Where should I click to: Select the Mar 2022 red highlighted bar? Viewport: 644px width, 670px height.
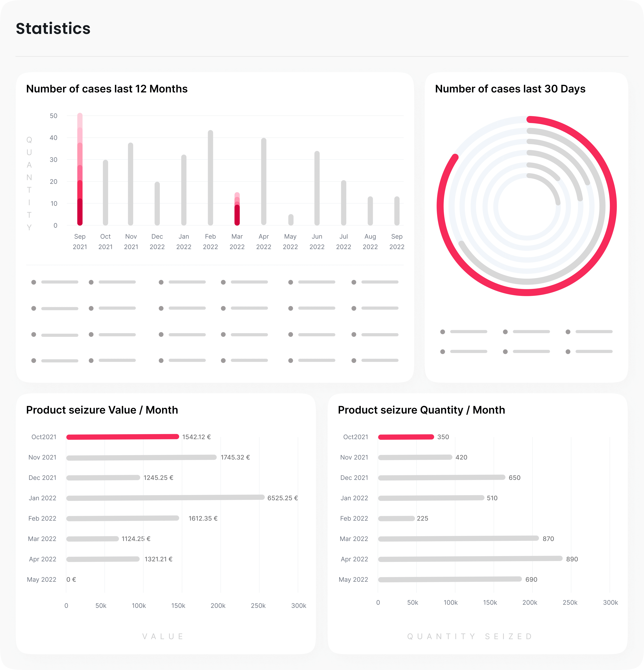[237, 209]
